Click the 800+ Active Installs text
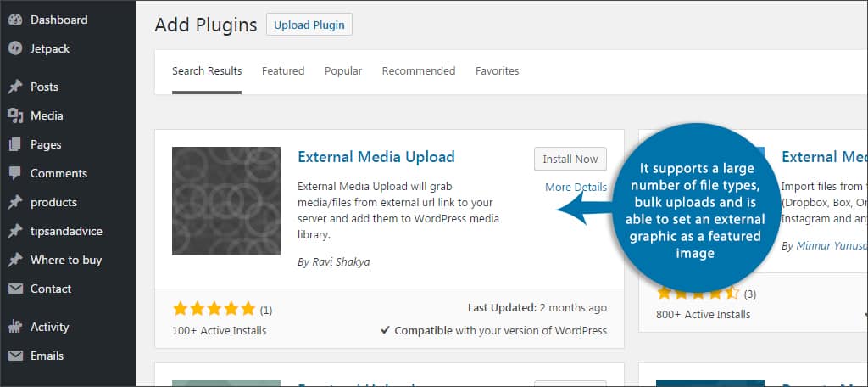The image size is (868, 387). (703, 314)
